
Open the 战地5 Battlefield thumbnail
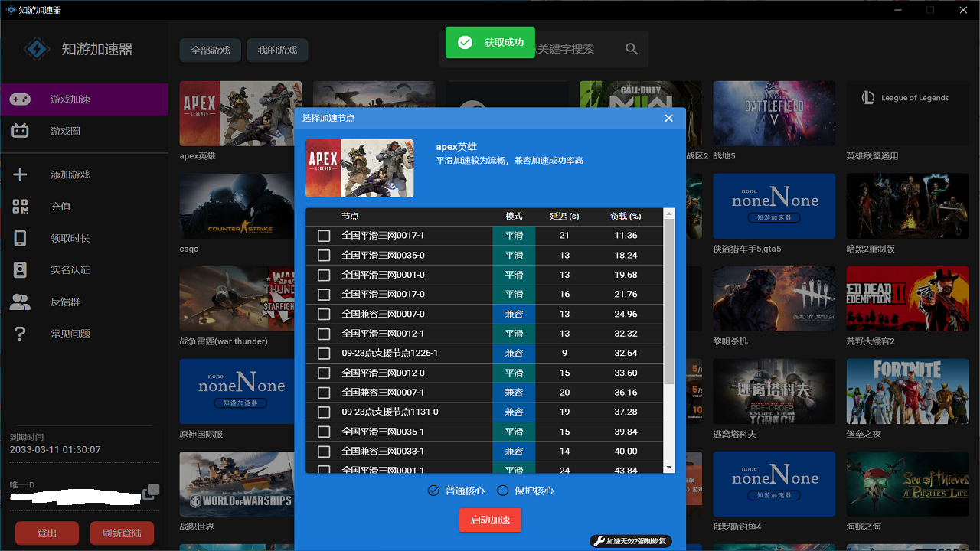(774, 113)
